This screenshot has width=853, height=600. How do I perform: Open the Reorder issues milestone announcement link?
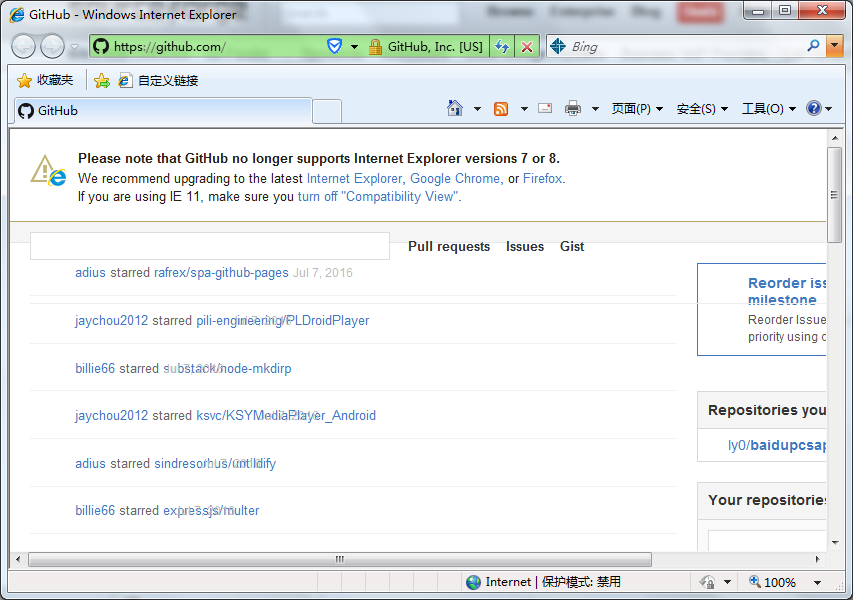click(787, 291)
